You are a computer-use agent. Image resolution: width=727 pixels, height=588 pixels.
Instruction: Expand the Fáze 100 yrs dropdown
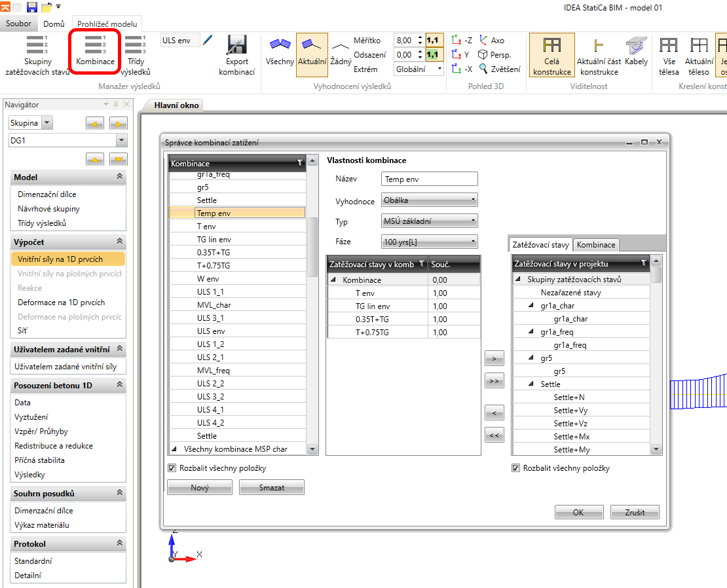pyautogui.click(x=429, y=242)
